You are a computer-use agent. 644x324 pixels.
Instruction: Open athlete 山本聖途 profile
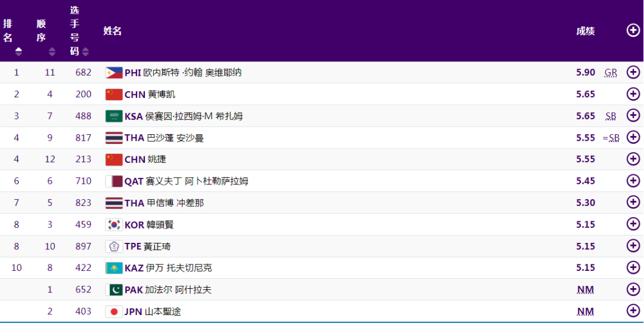click(163, 311)
